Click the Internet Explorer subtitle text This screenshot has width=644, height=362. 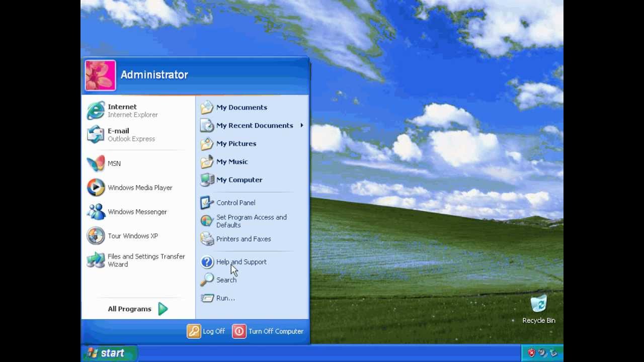[133, 115]
